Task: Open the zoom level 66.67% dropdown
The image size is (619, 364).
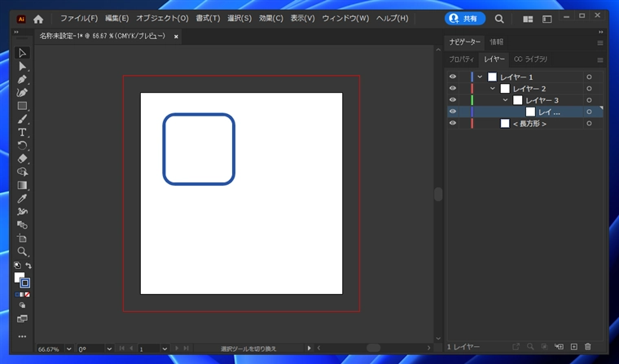Action: 69,349
